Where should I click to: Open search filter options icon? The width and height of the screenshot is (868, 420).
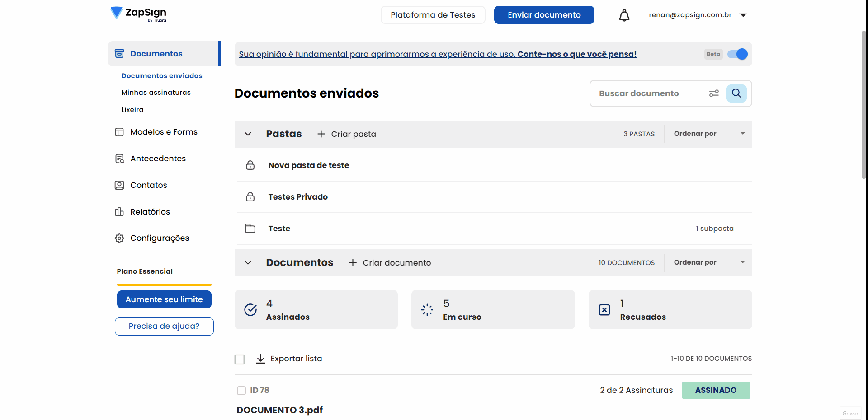click(714, 93)
